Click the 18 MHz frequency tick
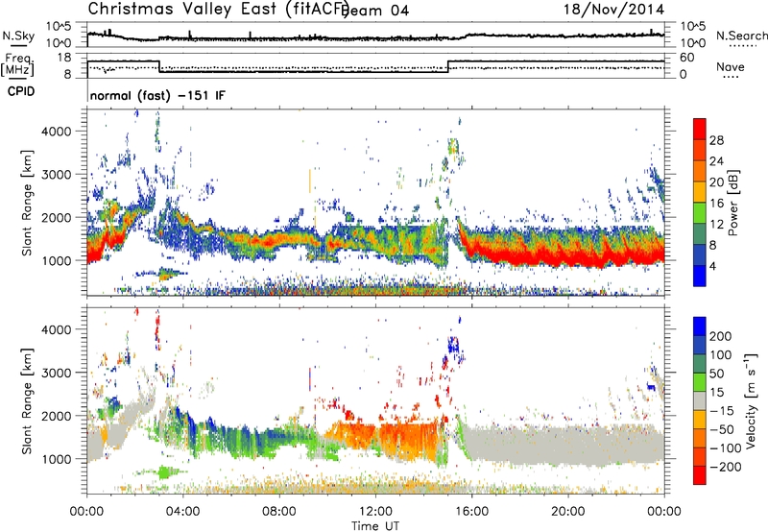The height and width of the screenshot is (532, 768). [x=64, y=58]
